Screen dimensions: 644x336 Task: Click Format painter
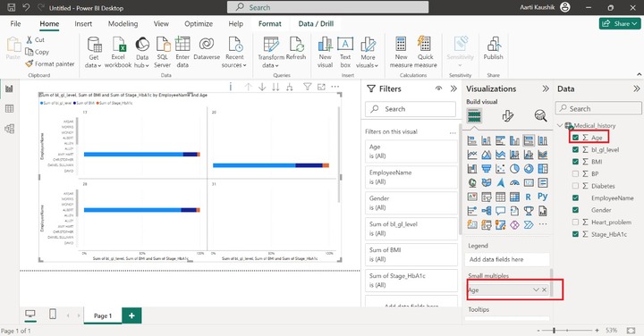point(50,63)
